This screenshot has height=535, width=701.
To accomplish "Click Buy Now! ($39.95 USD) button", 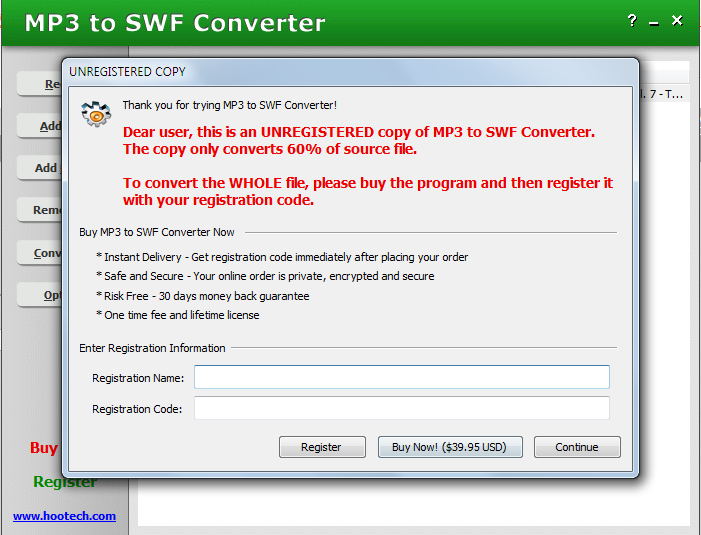I will pyautogui.click(x=450, y=447).
